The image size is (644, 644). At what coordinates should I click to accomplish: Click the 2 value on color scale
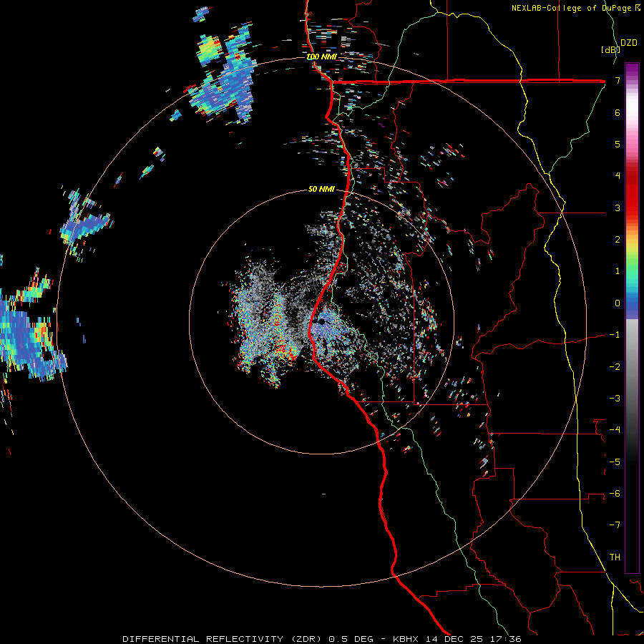[x=618, y=240]
